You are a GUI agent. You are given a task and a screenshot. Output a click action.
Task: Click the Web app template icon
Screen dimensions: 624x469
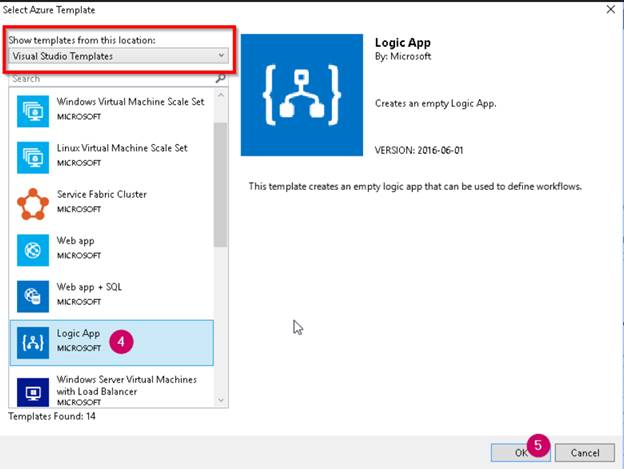[33, 250]
